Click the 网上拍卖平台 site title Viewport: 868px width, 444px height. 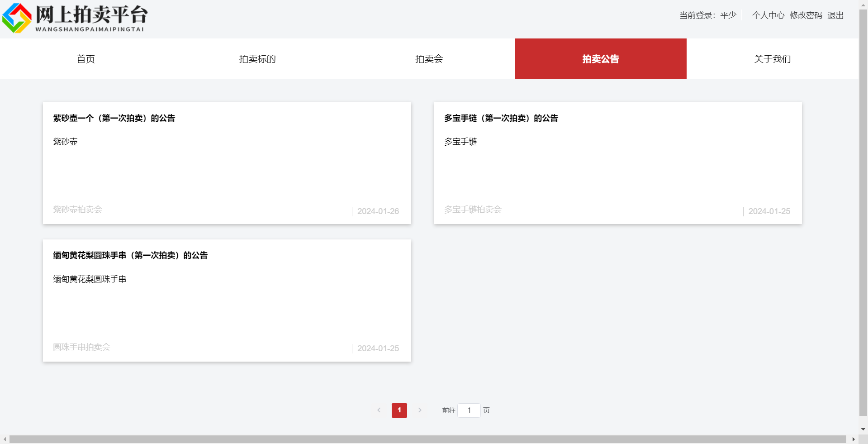pos(92,14)
